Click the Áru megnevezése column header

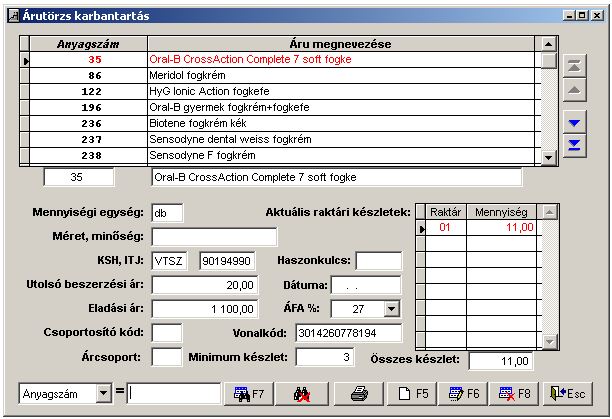tap(341, 44)
